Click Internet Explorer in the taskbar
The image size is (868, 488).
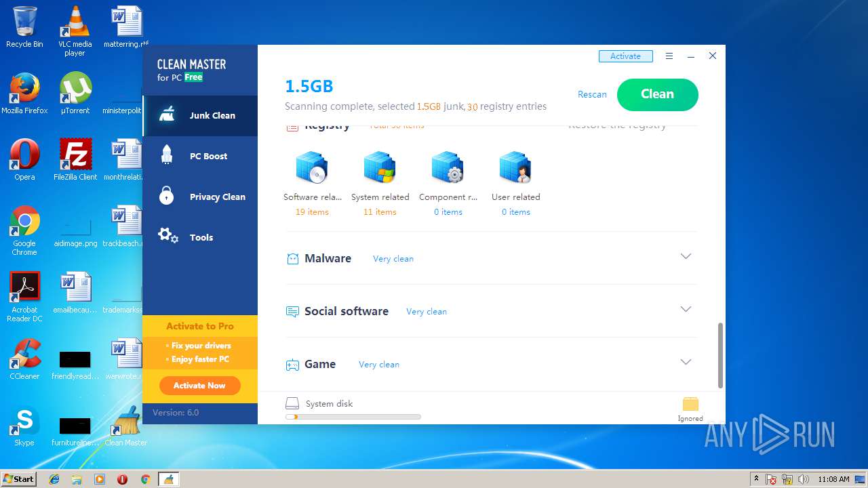[54, 479]
